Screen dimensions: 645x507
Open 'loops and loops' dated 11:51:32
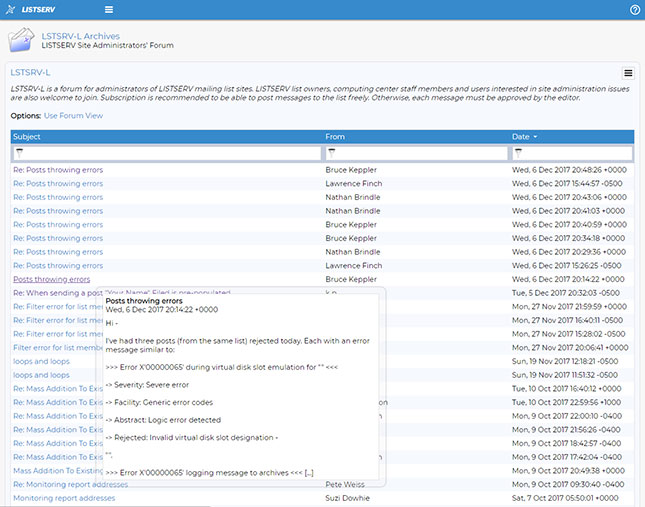41,375
